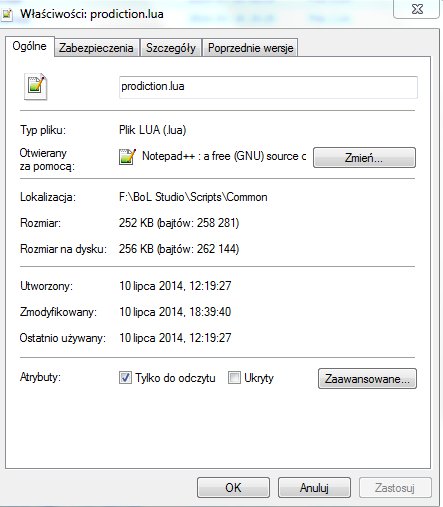Click the 'Tylko do odczytu' label text
Image resolution: width=443 pixels, height=507 pixels.
pyautogui.click(x=175, y=378)
